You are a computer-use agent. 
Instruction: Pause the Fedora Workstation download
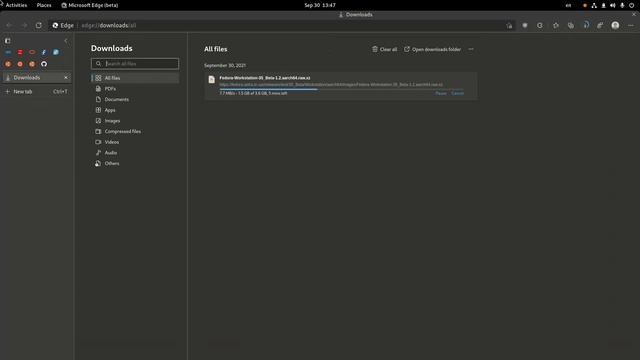441,93
